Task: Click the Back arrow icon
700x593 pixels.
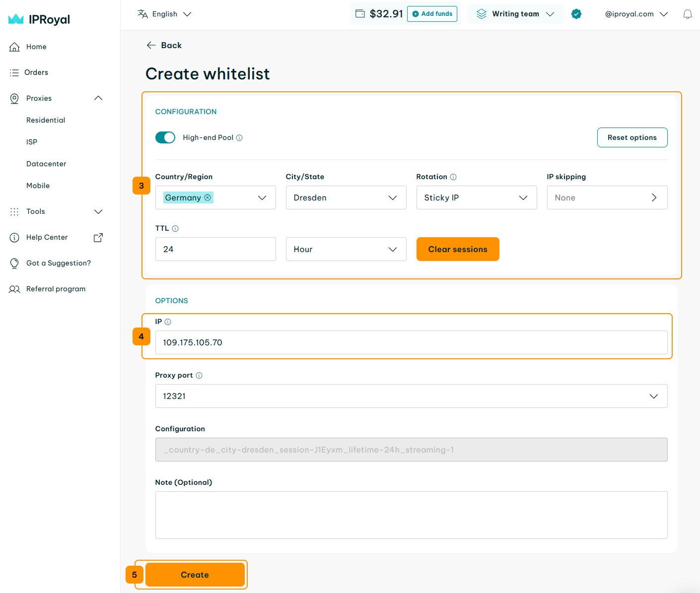Action: [151, 45]
